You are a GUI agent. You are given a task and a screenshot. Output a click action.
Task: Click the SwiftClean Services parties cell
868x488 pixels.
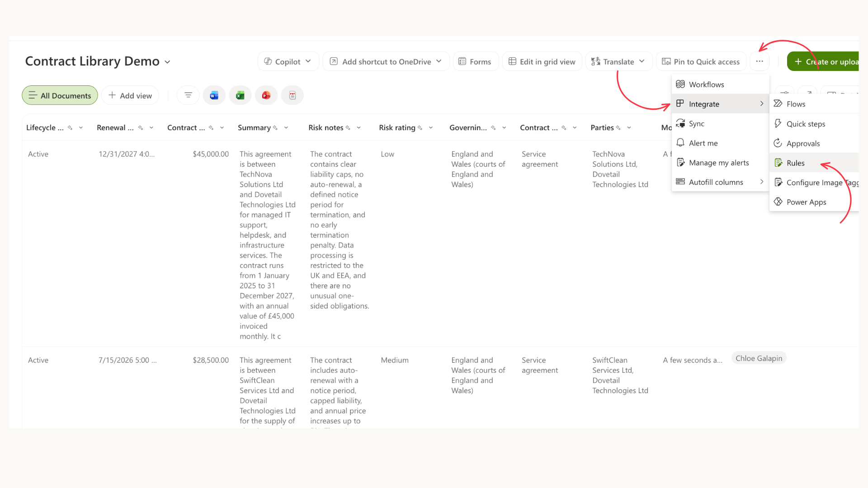pyautogui.click(x=620, y=375)
